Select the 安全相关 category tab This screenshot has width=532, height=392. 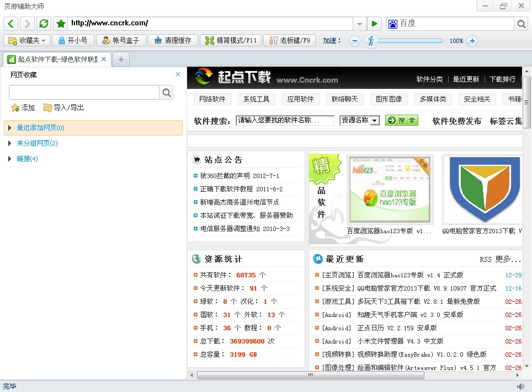(x=477, y=99)
